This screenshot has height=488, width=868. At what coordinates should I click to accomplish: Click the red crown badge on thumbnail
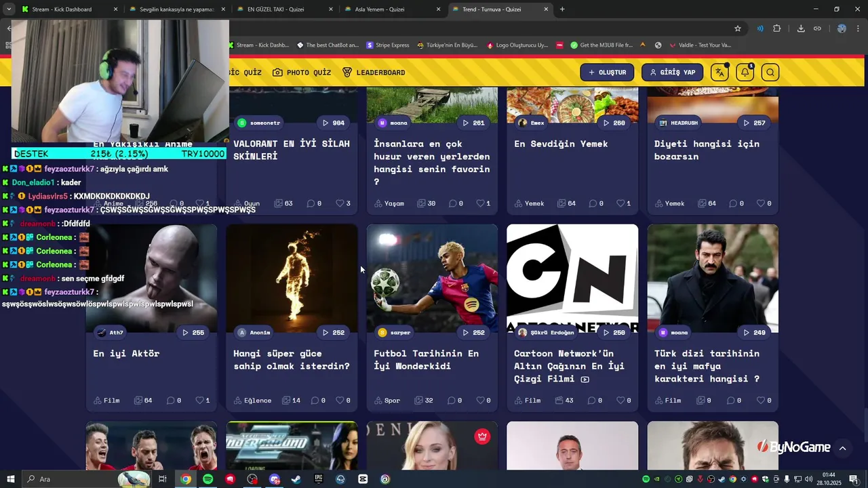482,436
